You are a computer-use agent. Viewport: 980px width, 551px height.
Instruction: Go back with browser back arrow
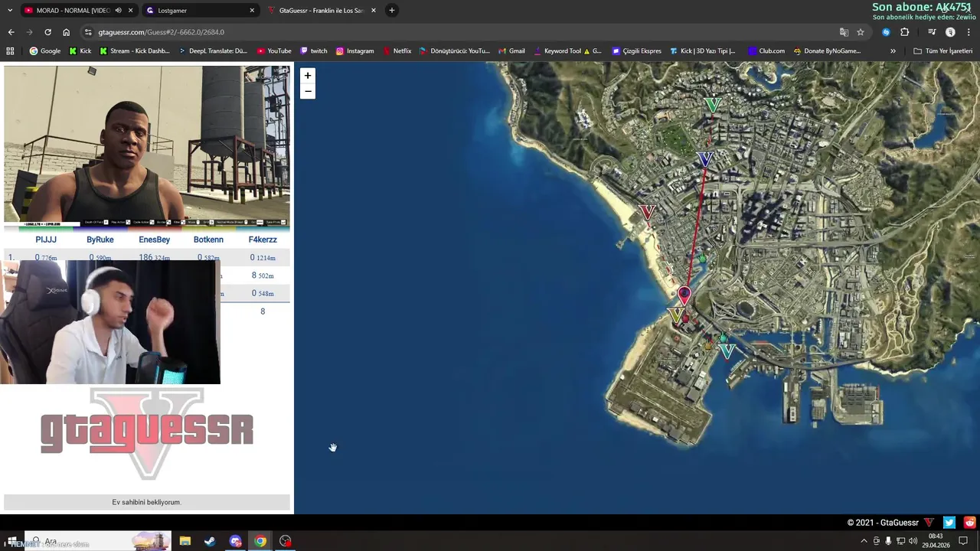pyautogui.click(x=11, y=32)
